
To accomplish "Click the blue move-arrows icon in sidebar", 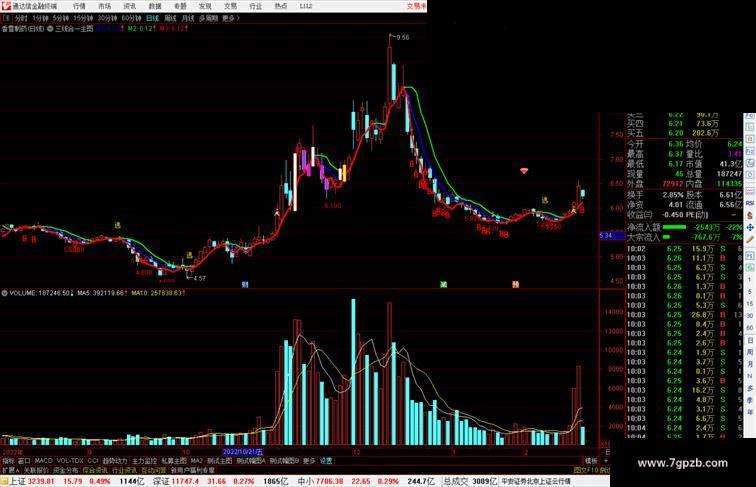I will [750, 227].
